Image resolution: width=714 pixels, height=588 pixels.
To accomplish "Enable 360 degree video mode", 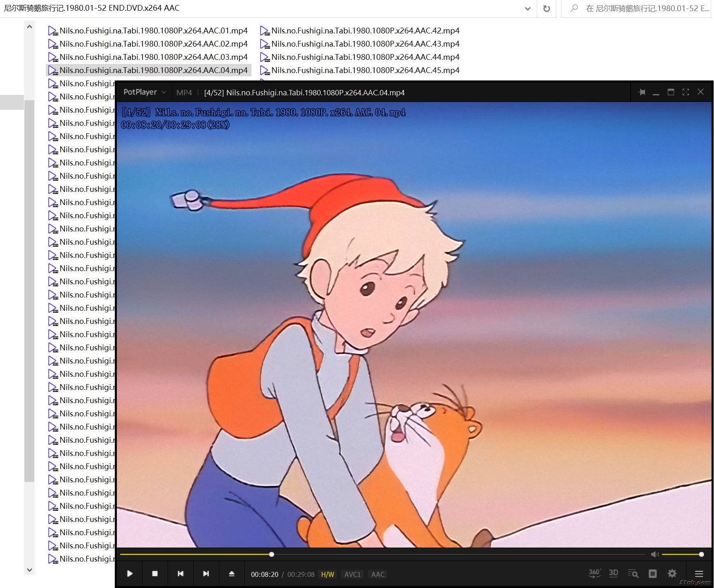I will coord(594,573).
